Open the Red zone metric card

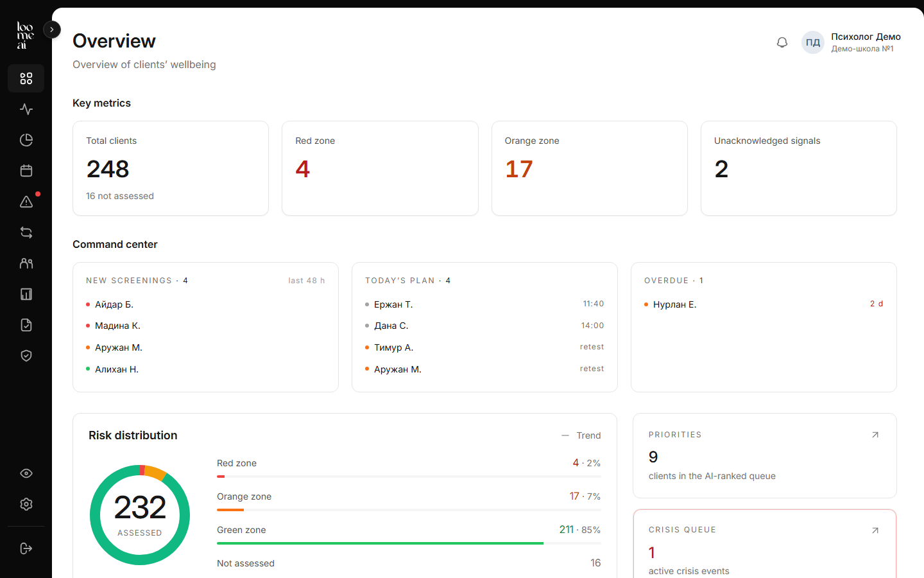click(380, 168)
